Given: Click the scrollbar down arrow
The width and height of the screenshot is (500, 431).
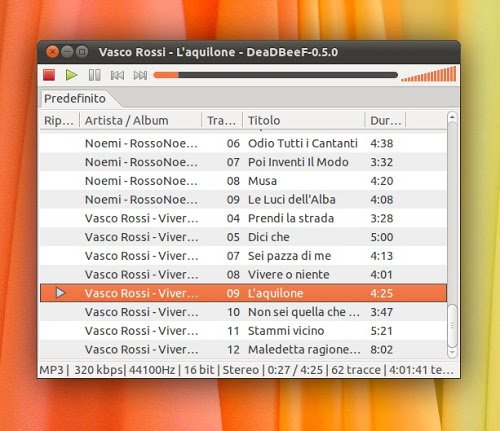Looking at the screenshot, I should coord(452,352).
